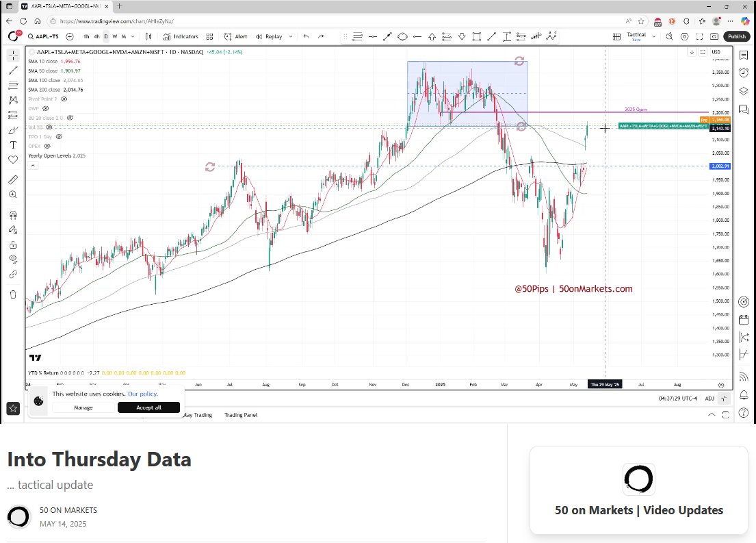This screenshot has height=543, width=756.
Task: Show the BB 20 close indicator
Action: tap(70, 118)
